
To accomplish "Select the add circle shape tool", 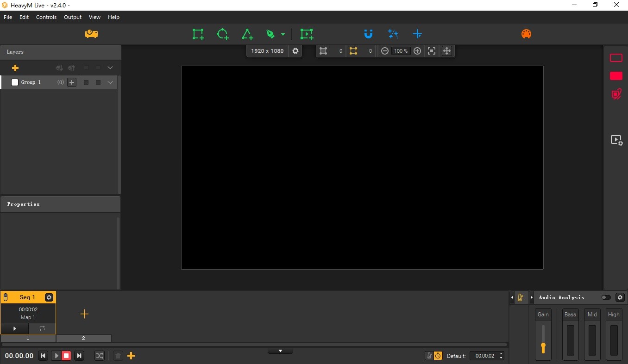I will pos(223,34).
